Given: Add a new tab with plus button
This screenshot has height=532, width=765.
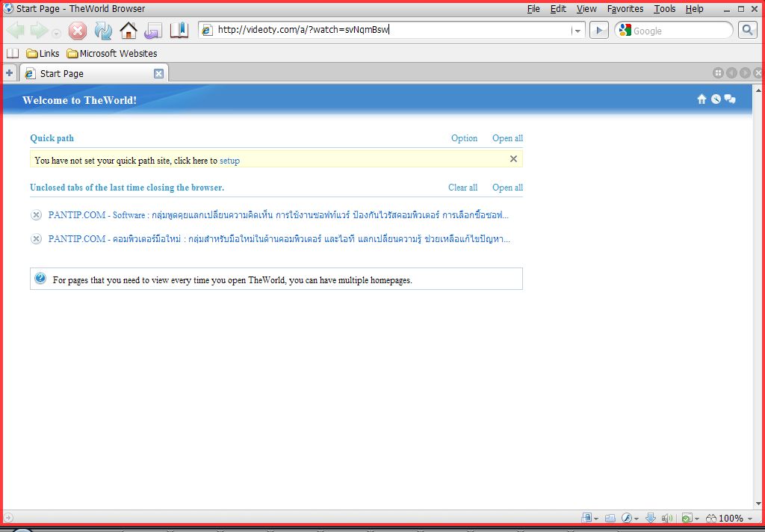Looking at the screenshot, I should tap(9, 73).
